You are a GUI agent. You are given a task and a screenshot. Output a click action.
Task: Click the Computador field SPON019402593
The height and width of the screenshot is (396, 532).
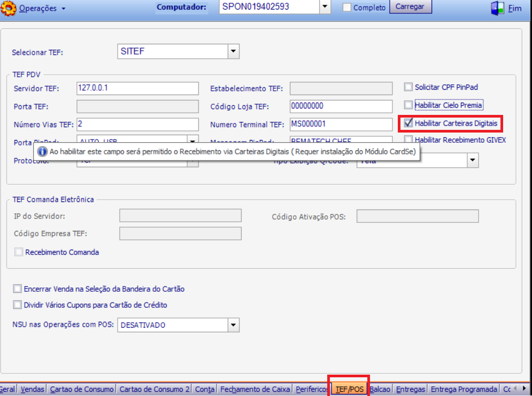pyautogui.click(x=269, y=6)
